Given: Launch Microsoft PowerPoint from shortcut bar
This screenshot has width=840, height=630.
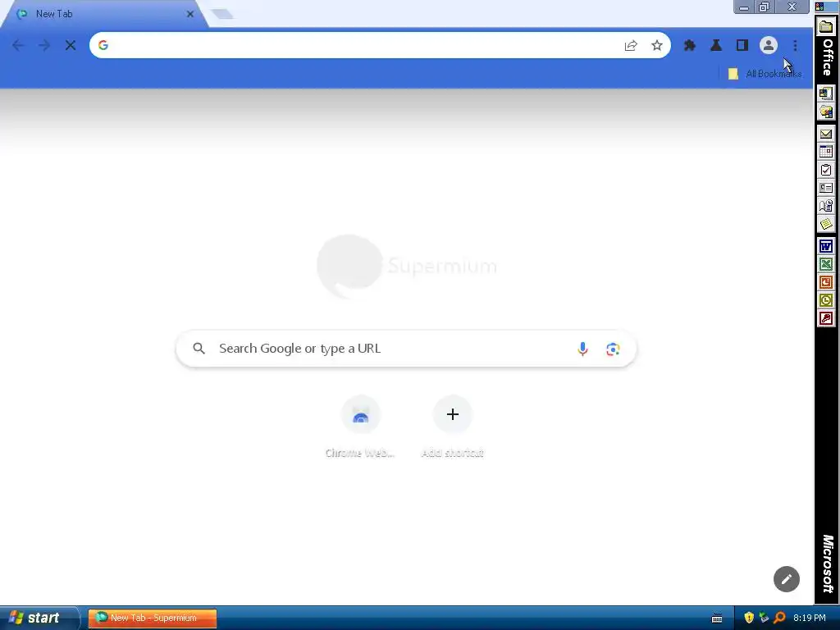Looking at the screenshot, I should point(826,282).
